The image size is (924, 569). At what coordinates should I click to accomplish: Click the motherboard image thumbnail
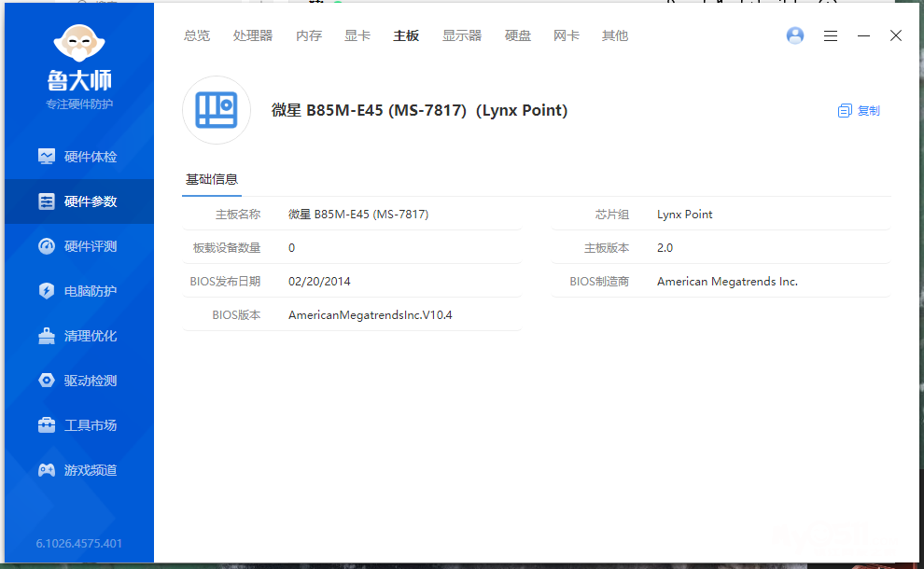click(x=217, y=110)
